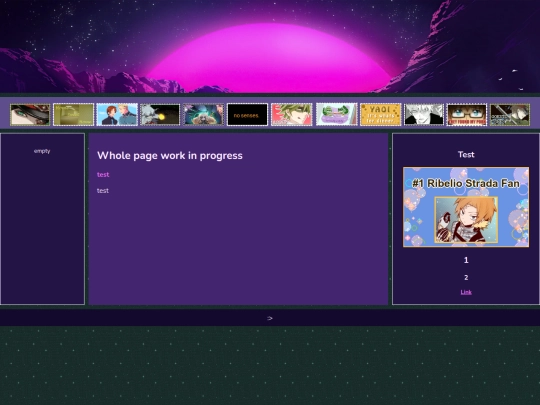Click the black "no senses." stamp
Viewport: 540px width, 405px height.
pos(247,115)
